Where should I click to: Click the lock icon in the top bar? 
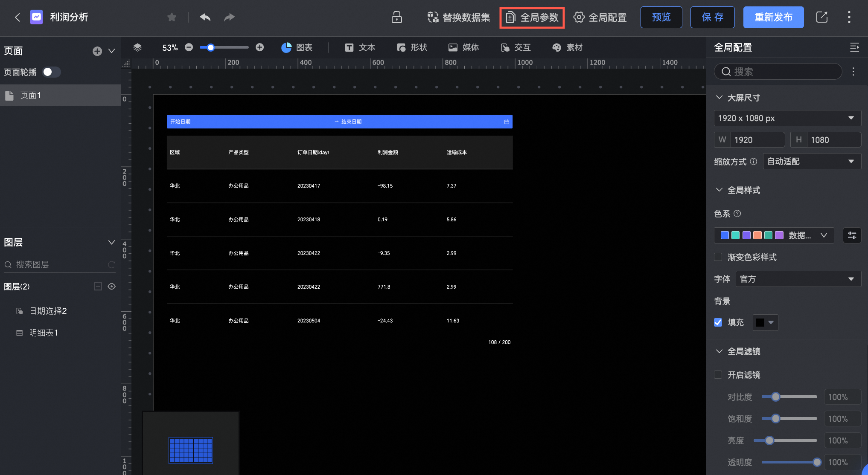397,17
